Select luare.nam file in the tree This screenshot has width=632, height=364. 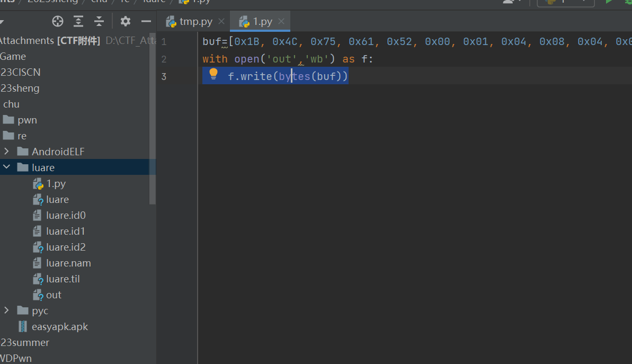click(68, 263)
